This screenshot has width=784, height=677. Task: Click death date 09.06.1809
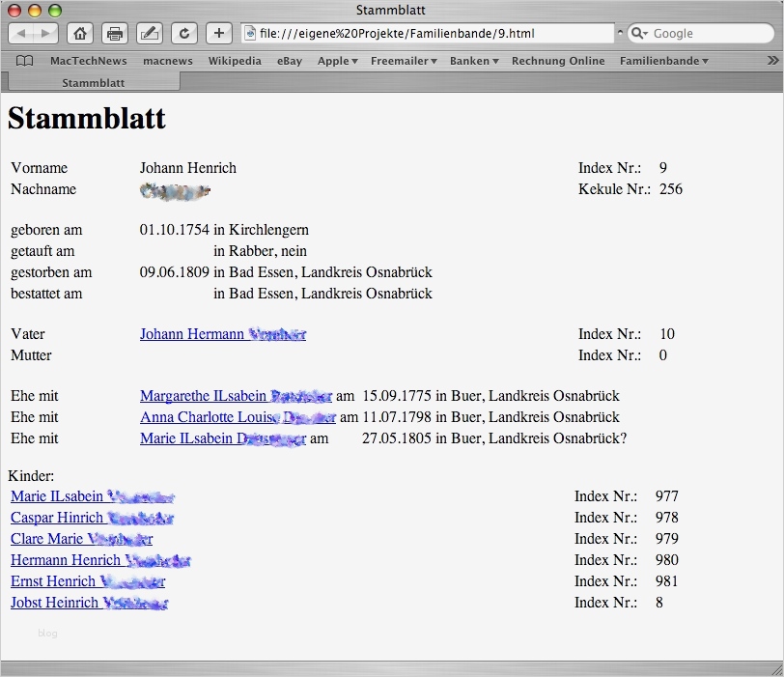(175, 272)
